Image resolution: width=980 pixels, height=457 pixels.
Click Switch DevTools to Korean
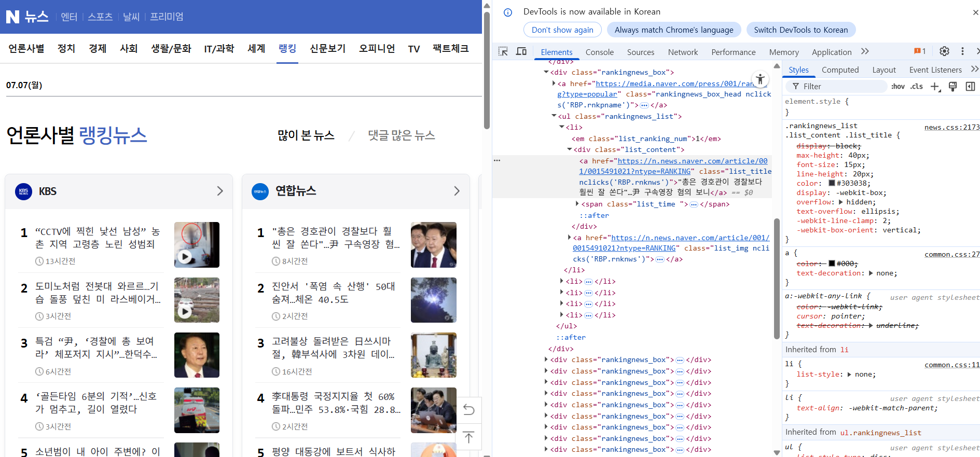pyautogui.click(x=801, y=30)
